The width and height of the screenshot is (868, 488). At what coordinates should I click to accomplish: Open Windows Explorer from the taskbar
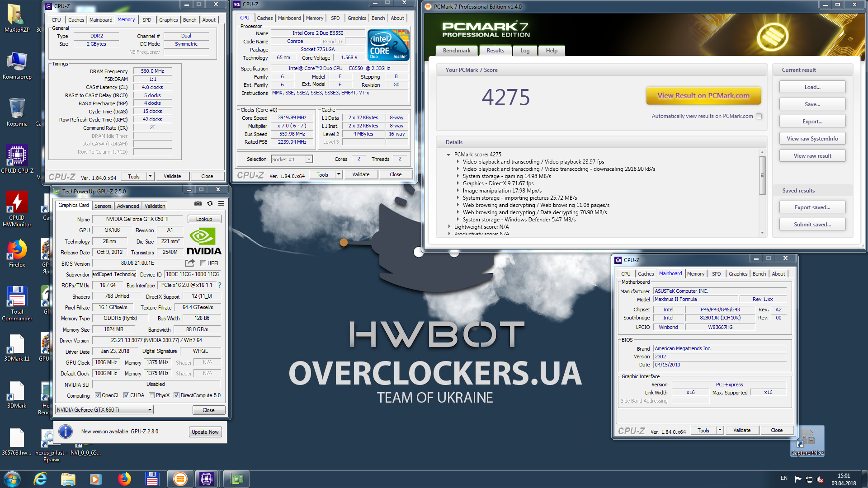click(x=68, y=479)
